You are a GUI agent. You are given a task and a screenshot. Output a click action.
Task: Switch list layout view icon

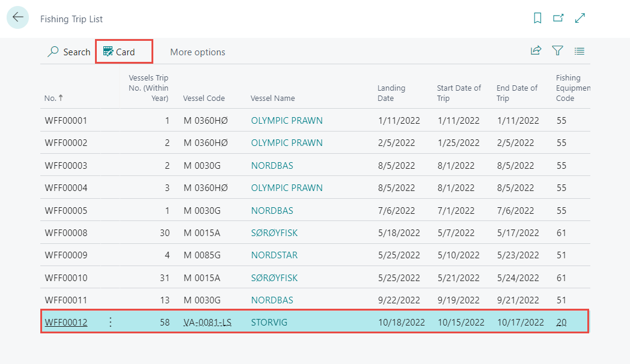pos(580,51)
